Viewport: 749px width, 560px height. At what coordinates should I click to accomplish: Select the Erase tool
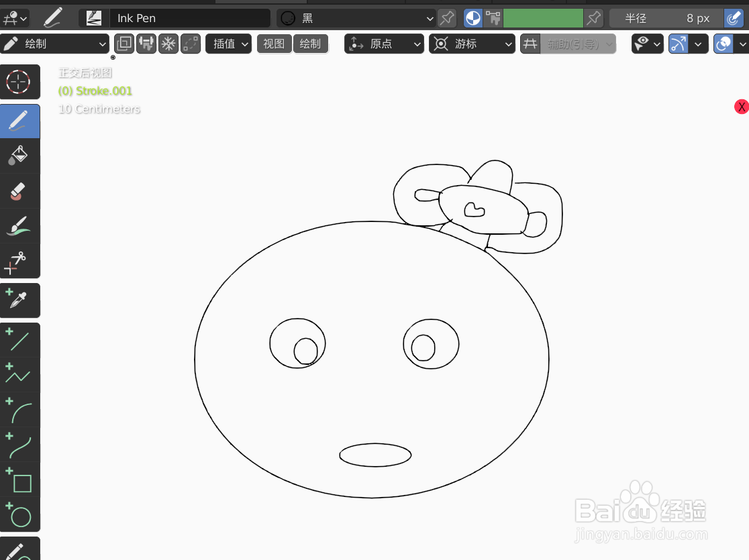pos(19,191)
